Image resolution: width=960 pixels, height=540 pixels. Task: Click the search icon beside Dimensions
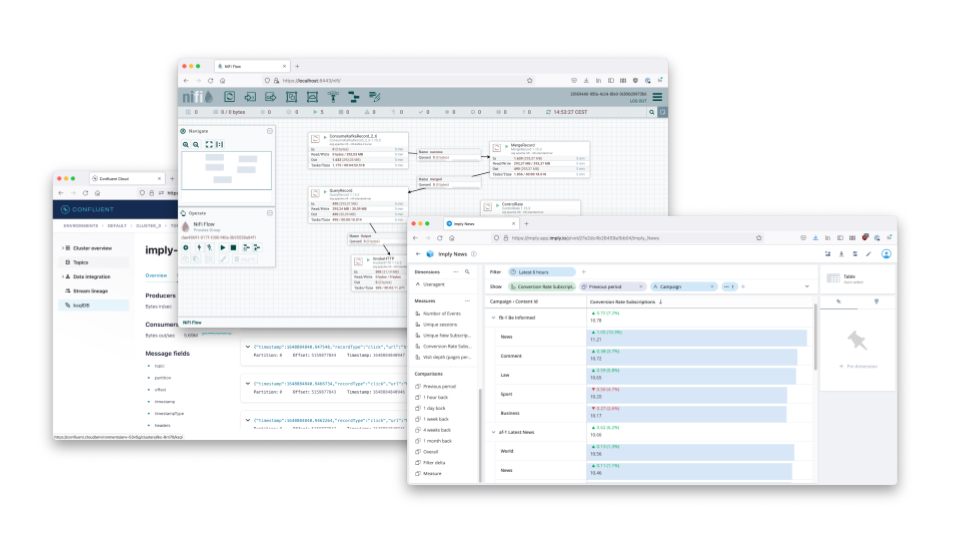[468, 272]
